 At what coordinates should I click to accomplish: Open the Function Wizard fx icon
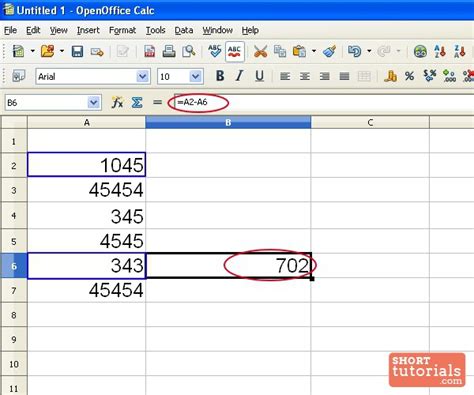point(117,102)
